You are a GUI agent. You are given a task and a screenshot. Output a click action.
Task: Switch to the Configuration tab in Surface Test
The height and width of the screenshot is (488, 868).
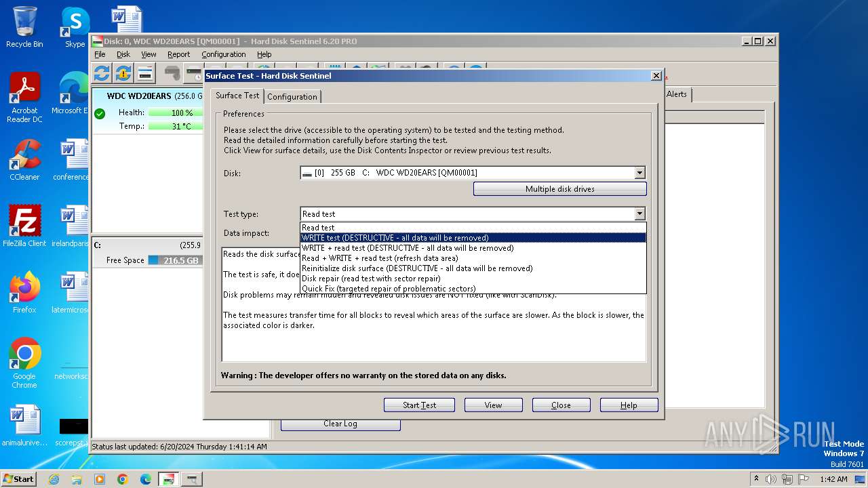pos(292,97)
